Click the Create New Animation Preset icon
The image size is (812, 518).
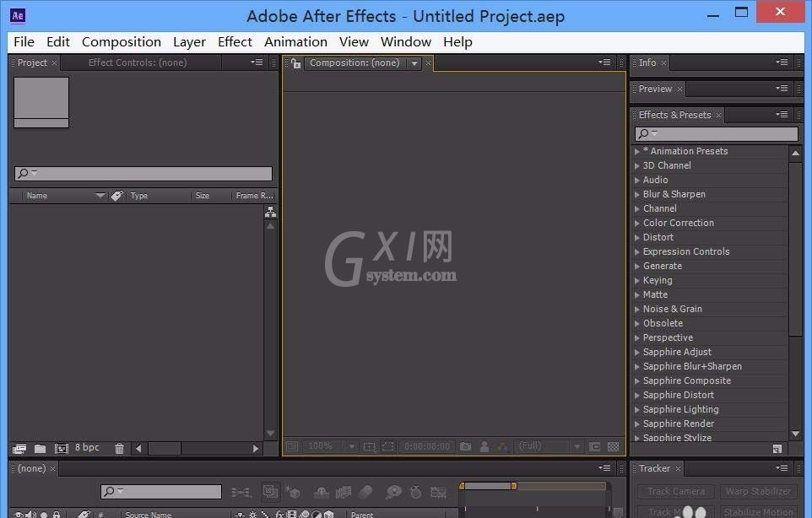(777, 449)
